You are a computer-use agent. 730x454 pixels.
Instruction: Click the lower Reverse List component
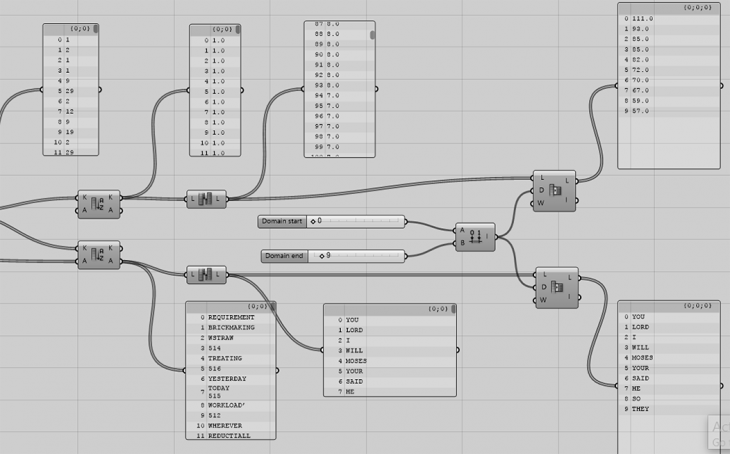pyautogui.click(x=207, y=274)
